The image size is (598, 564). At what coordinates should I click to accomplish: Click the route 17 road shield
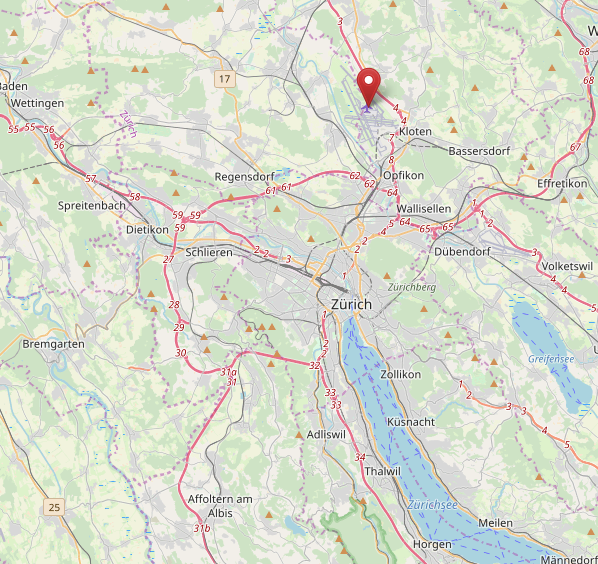tap(225, 79)
